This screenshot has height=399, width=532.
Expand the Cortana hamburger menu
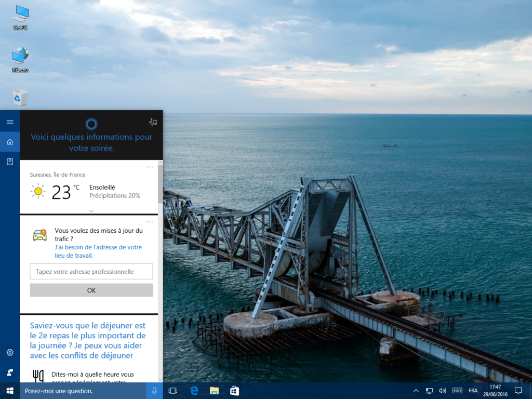[9, 121]
